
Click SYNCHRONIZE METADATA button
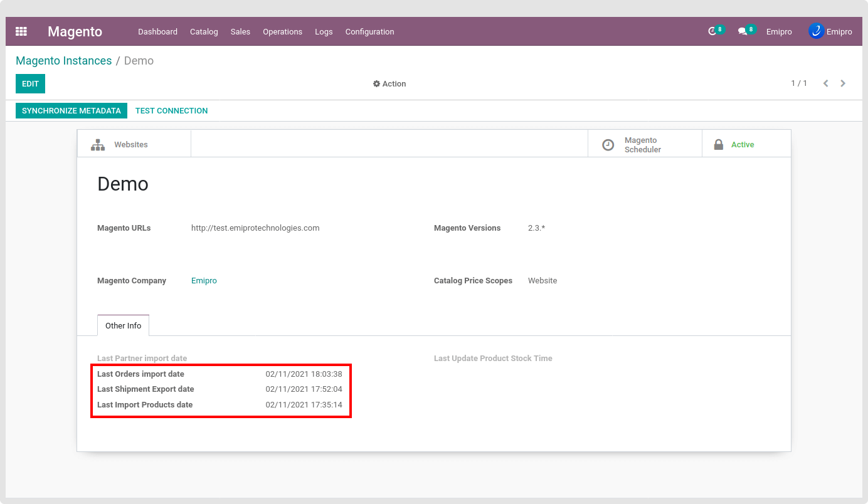point(71,111)
